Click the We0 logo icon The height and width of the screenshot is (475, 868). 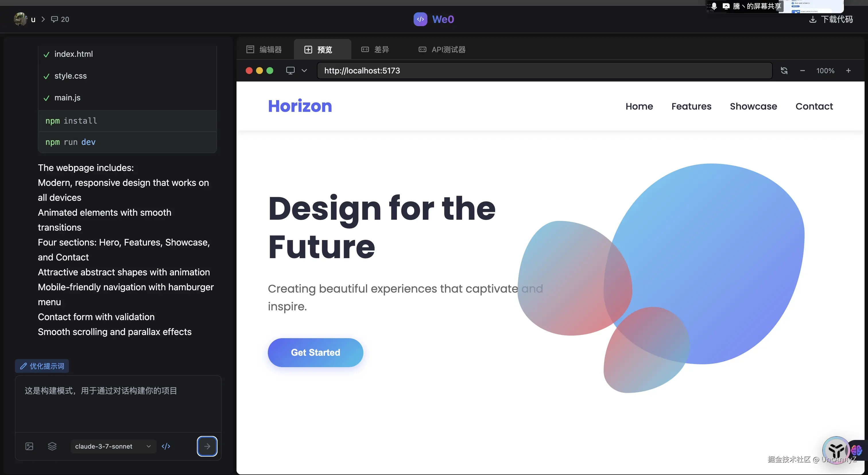click(420, 19)
